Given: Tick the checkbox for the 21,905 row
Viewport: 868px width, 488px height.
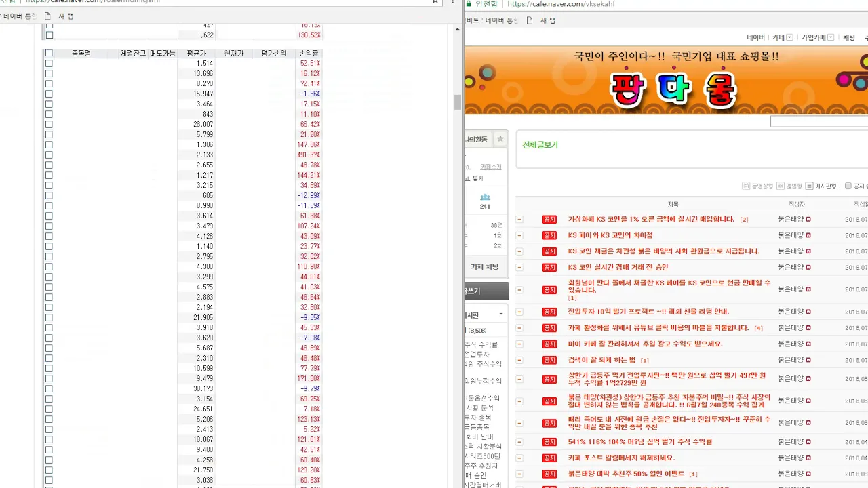Looking at the screenshot, I should click(x=49, y=317).
